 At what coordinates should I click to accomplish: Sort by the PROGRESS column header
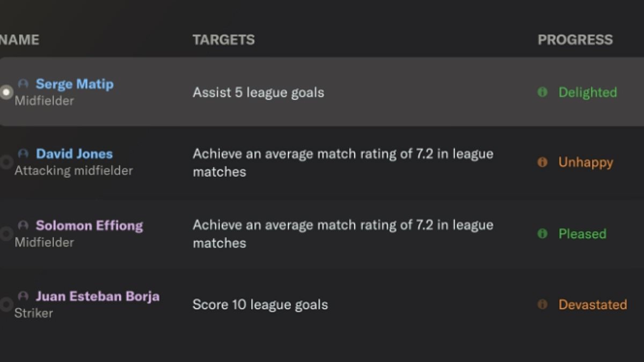[x=575, y=40]
